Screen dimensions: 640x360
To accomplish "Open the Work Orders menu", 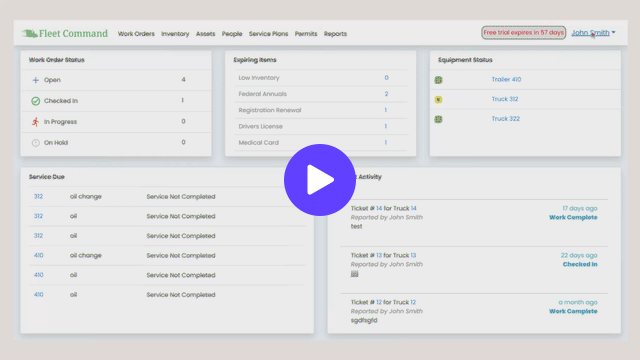I will coord(136,34).
